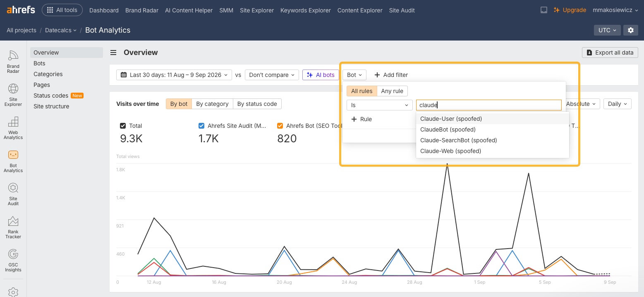This screenshot has width=644, height=297.
Task: Open Brand Radar in left sidebar
Action: [13, 62]
